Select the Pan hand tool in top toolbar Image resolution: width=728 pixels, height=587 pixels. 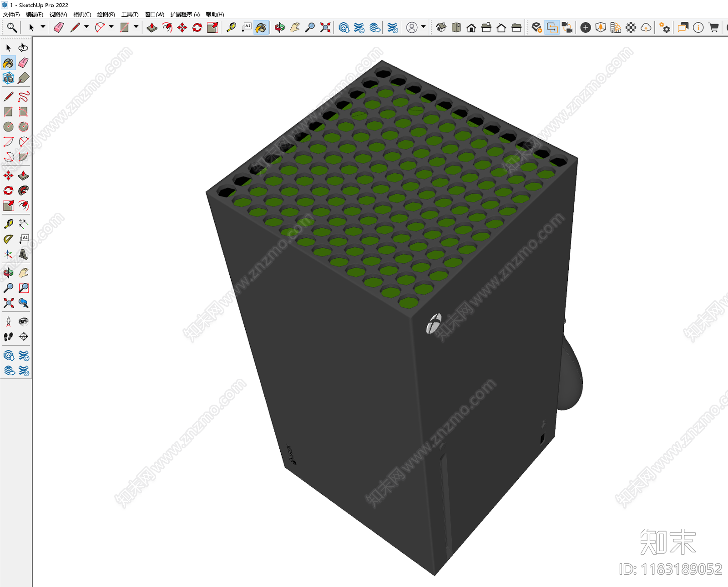295,28
